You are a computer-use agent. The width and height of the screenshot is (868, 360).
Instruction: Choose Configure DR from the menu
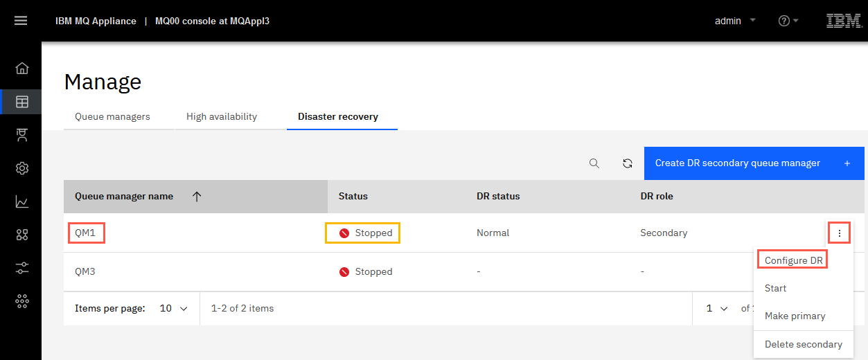793,260
